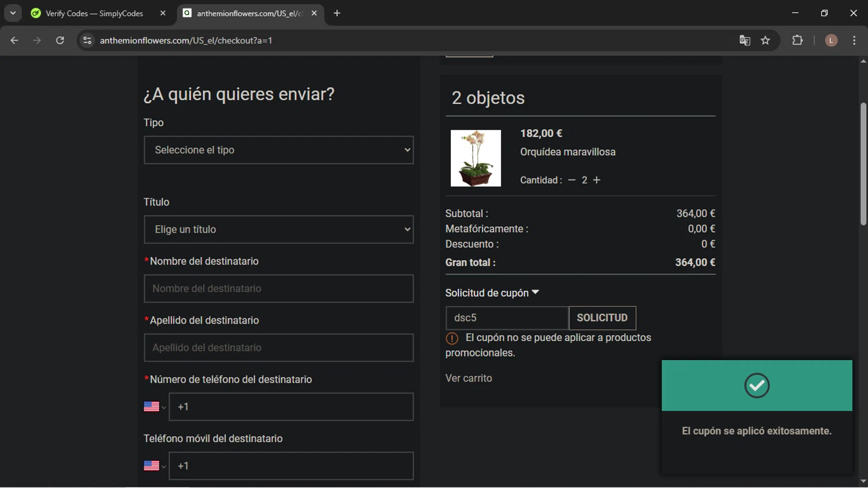Click the page vertical scrollbar thumb

click(x=863, y=164)
